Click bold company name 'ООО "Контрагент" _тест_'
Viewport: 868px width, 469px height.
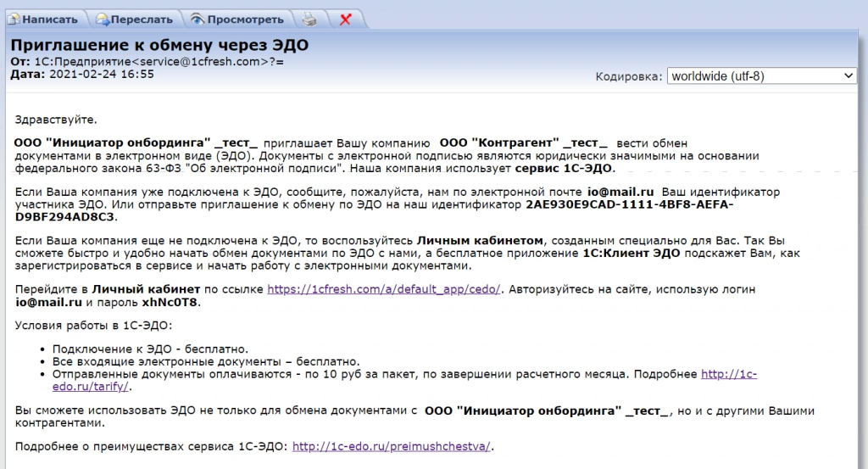coord(523,143)
